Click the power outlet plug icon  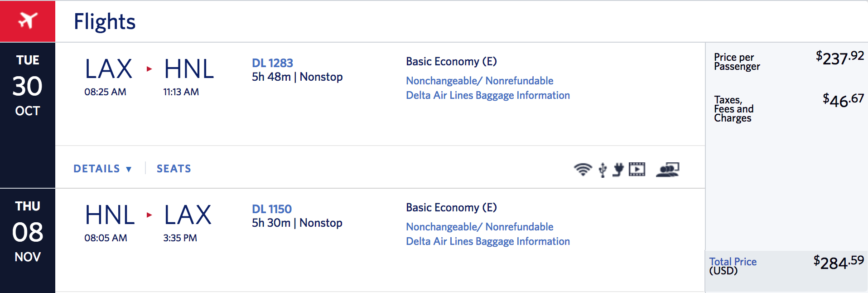click(618, 169)
